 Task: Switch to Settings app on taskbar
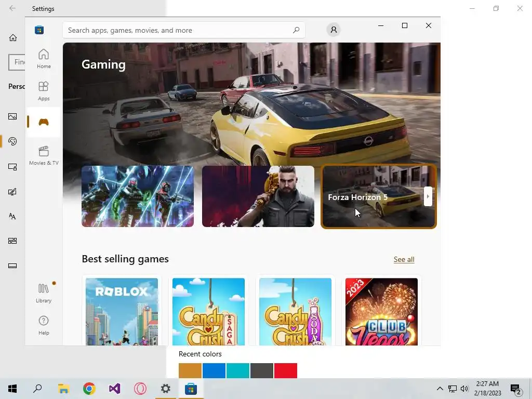click(x=165, y=389)
